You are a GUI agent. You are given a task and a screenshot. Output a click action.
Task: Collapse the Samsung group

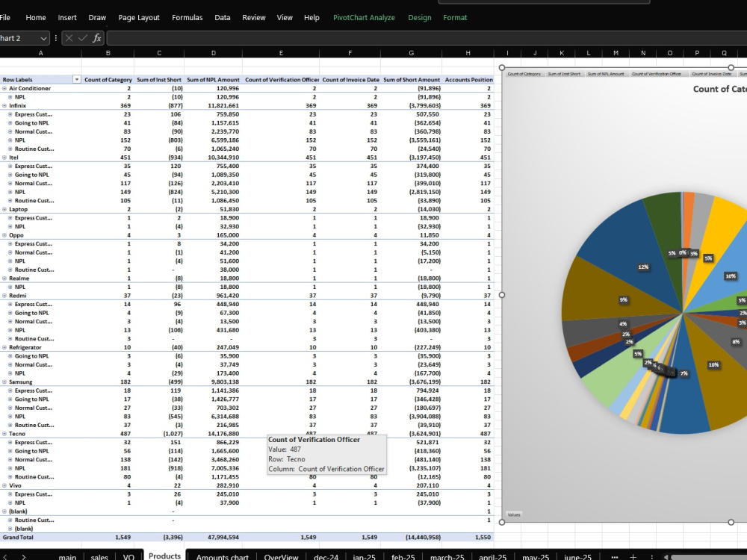[4, 382]
